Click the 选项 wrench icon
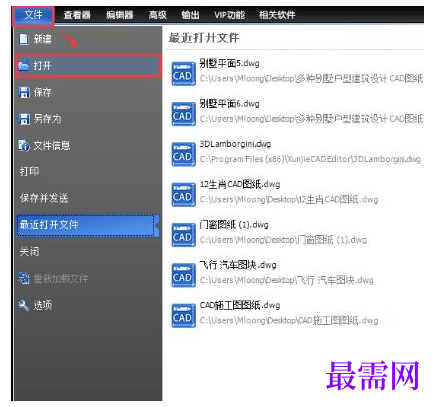The width and height of the screenshot is (438, 407). [24, 305]
